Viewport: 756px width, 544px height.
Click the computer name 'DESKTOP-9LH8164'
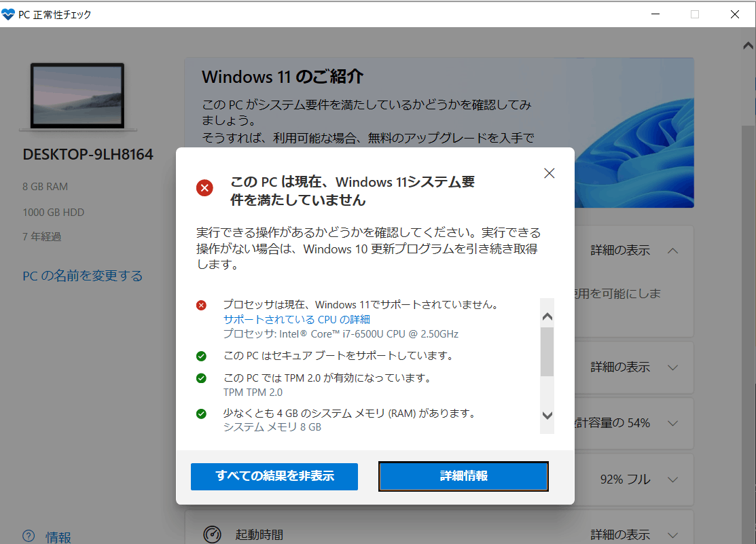pyautogui.click(x=88, y=154)
